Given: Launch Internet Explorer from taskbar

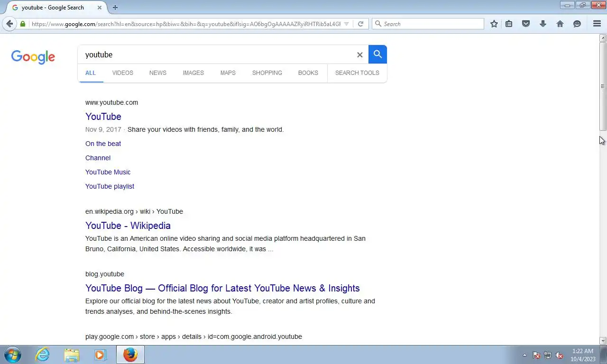Looking at the screenshot, I should (43, 355).
